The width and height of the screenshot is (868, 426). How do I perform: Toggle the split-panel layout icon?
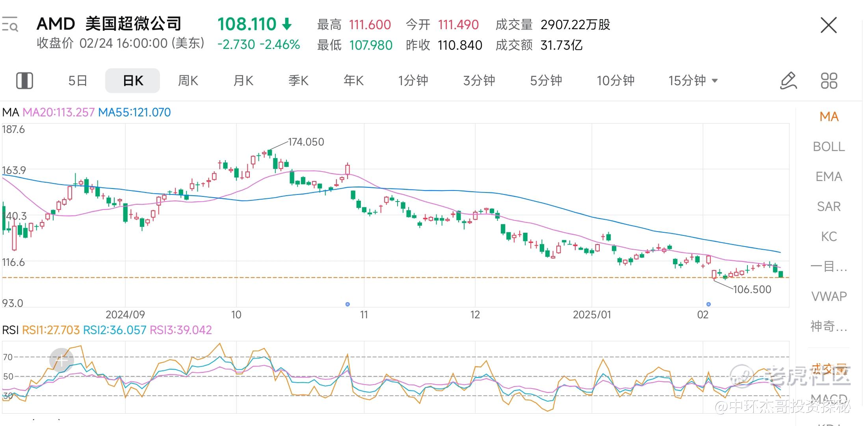tap(24, 80)
